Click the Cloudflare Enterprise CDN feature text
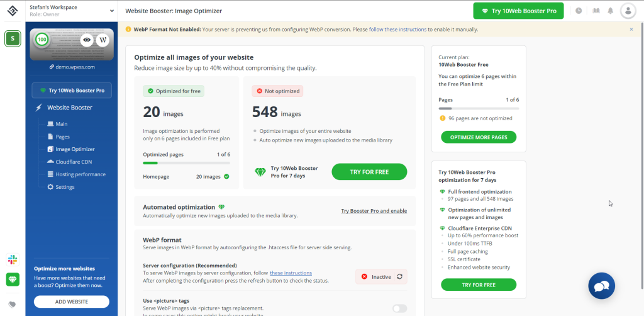The image size is (644, 316). [x=480, y=228]
